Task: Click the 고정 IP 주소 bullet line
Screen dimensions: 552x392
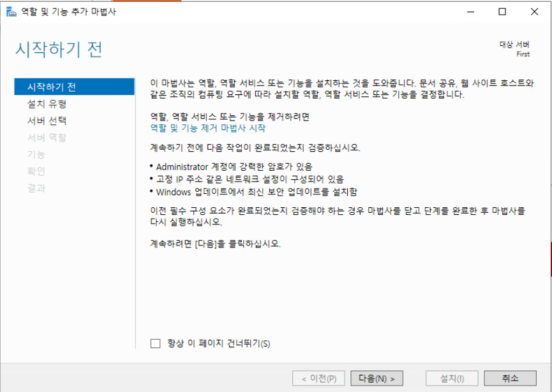Action: tap(247, 179)
